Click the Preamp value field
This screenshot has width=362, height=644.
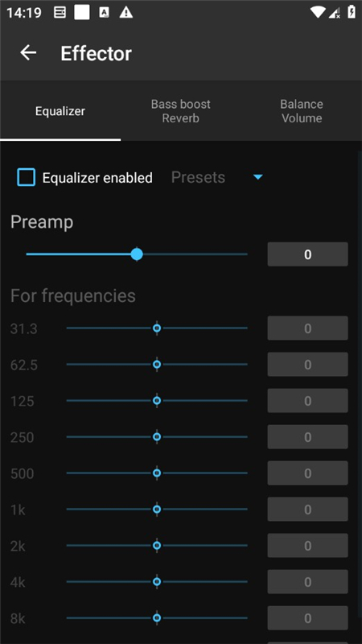[308, 254]
